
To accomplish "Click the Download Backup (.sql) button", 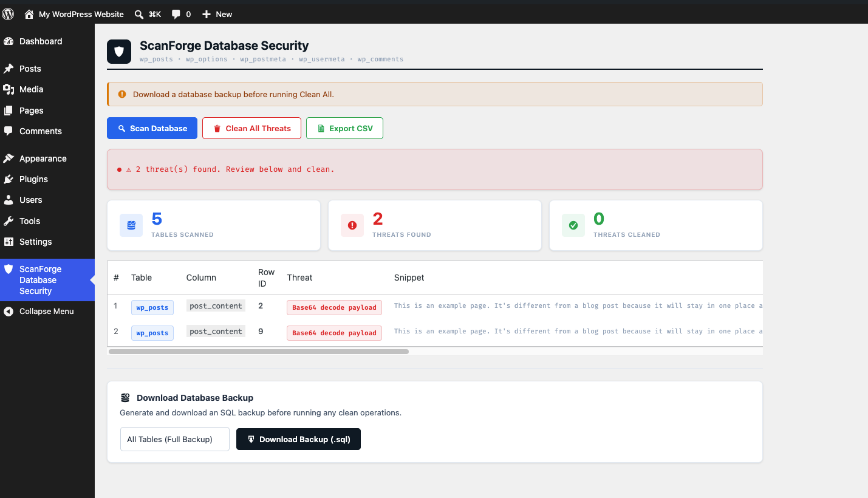I will (298, 439).
